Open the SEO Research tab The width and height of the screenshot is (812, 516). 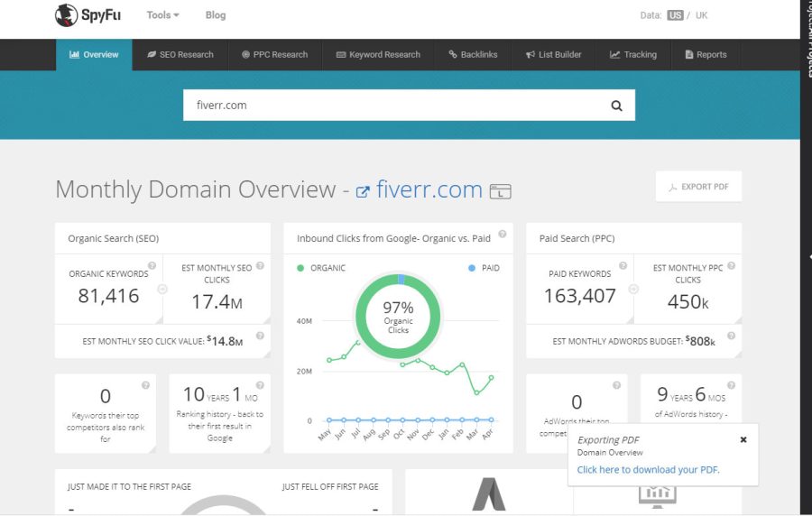click(180, 54)
